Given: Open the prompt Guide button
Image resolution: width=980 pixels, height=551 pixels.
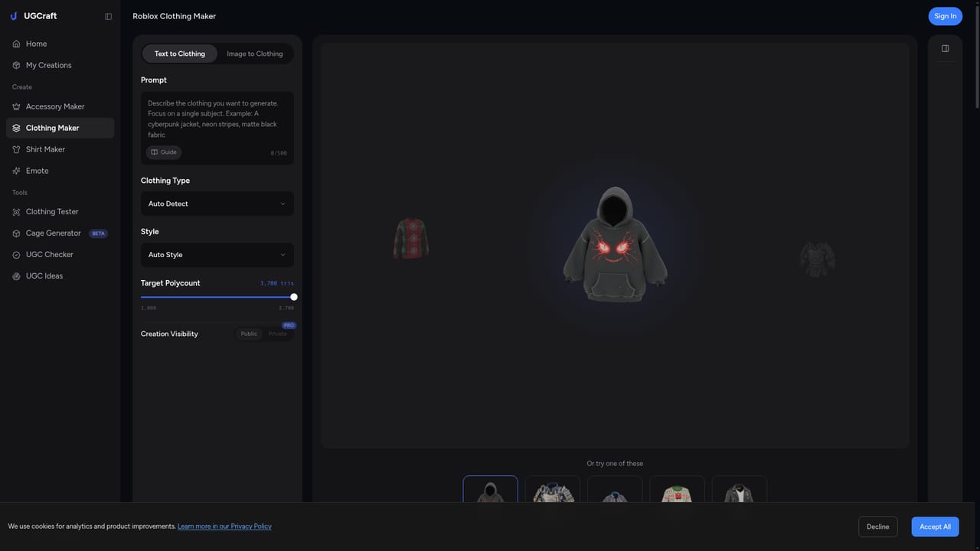Looking at the screenshot, I should pos(164,152).
